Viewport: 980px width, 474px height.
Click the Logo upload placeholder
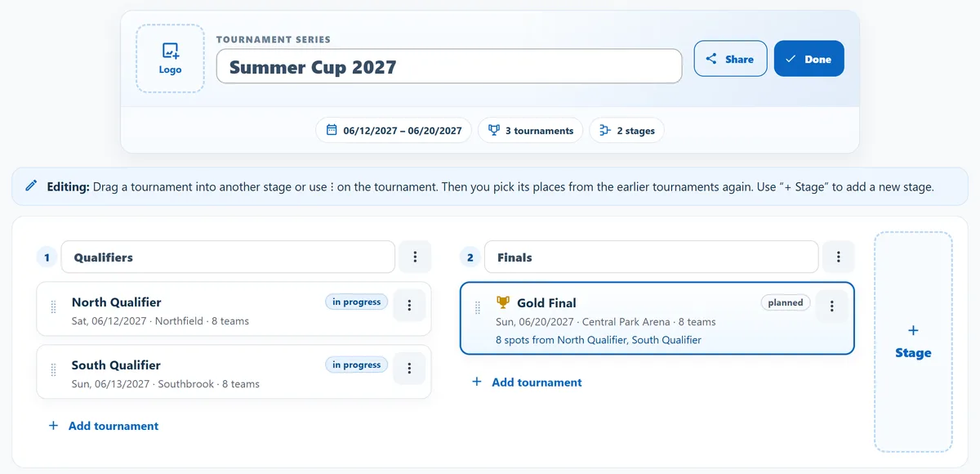click(170, 58)
